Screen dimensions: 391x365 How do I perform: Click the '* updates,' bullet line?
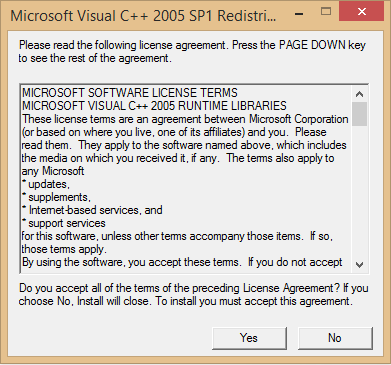pyautogui.click(x=46, y=184)
